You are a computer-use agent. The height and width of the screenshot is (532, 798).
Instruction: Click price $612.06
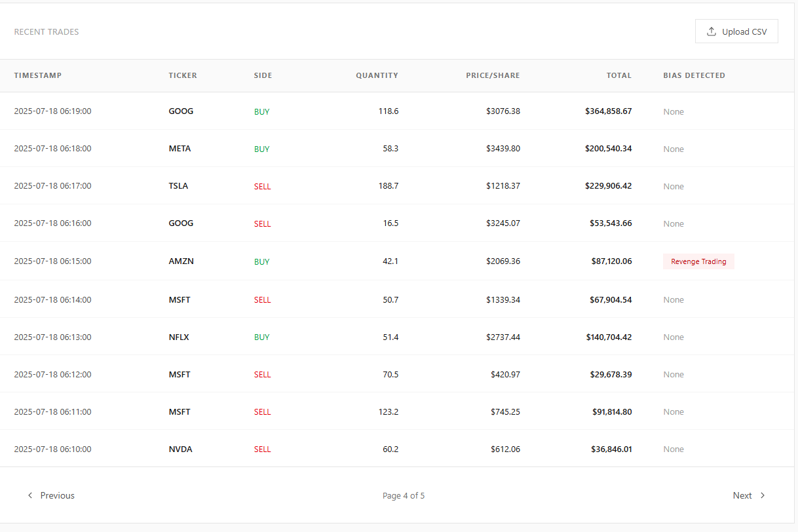(x=505, y=449)
